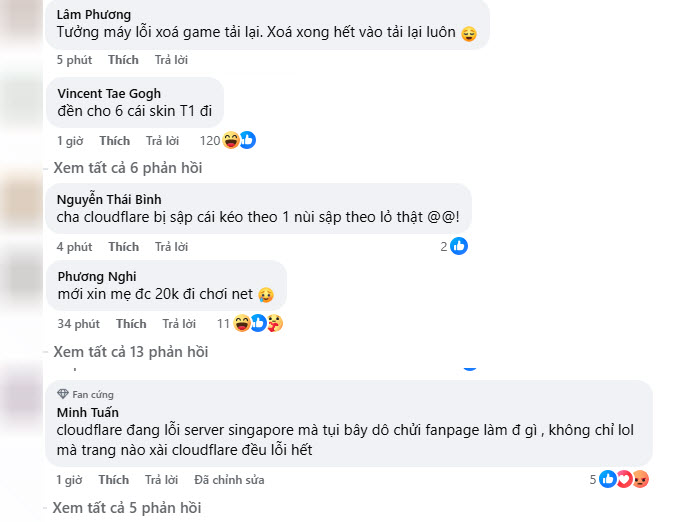The height and width of the screenshot is (522, 693).
Task: Toggle Thích on Vincent Tae Gogh's comment
Action: click(x=115, y=141)
